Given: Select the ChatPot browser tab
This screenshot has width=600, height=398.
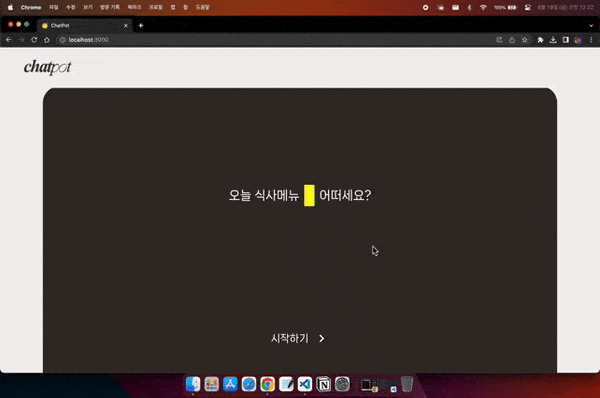Looking at the screenshot, I should coord(84,26).
